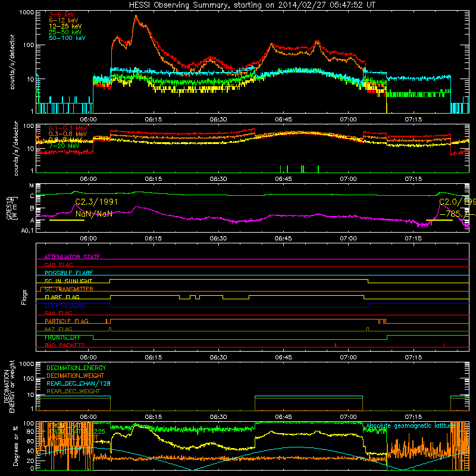Click the ATTENUATOR_STATE flag label

[72, 257]
